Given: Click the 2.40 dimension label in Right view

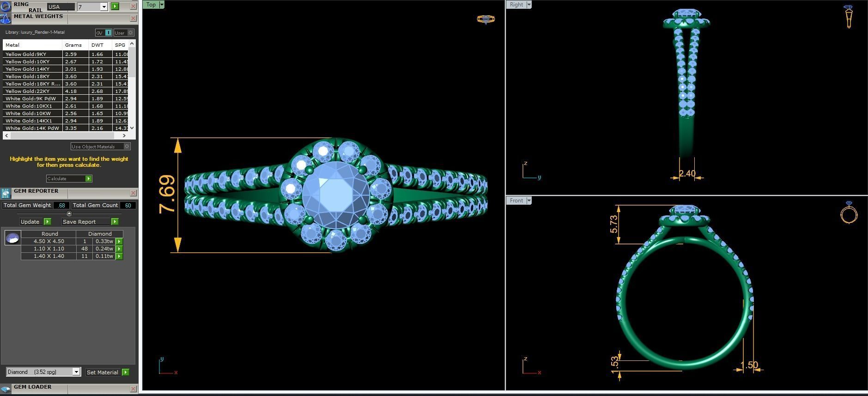Looking at the screenshot, I should pos(687,173).
